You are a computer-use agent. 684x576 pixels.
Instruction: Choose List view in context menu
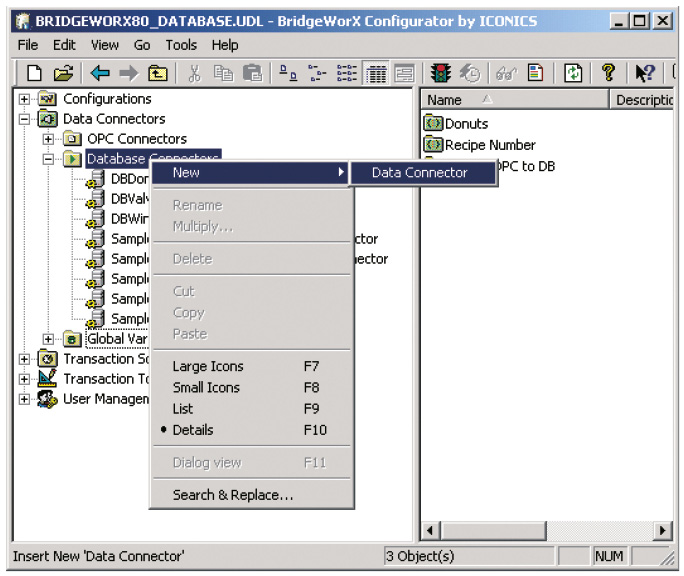[251, 409]
